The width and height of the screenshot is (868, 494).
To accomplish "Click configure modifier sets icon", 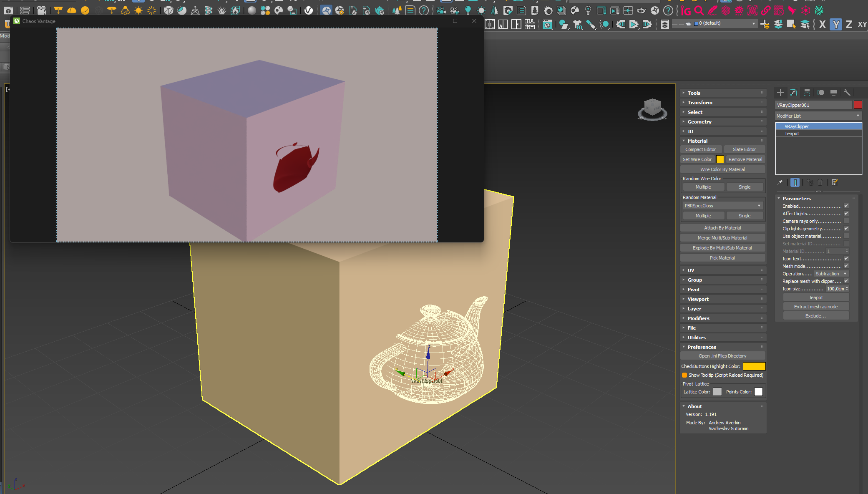I will 835,182.
